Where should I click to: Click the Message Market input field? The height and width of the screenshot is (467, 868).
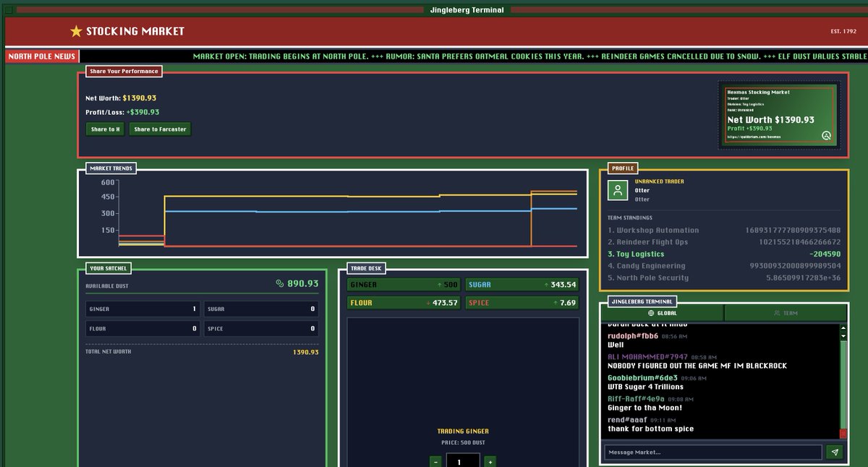coord(713,453)
